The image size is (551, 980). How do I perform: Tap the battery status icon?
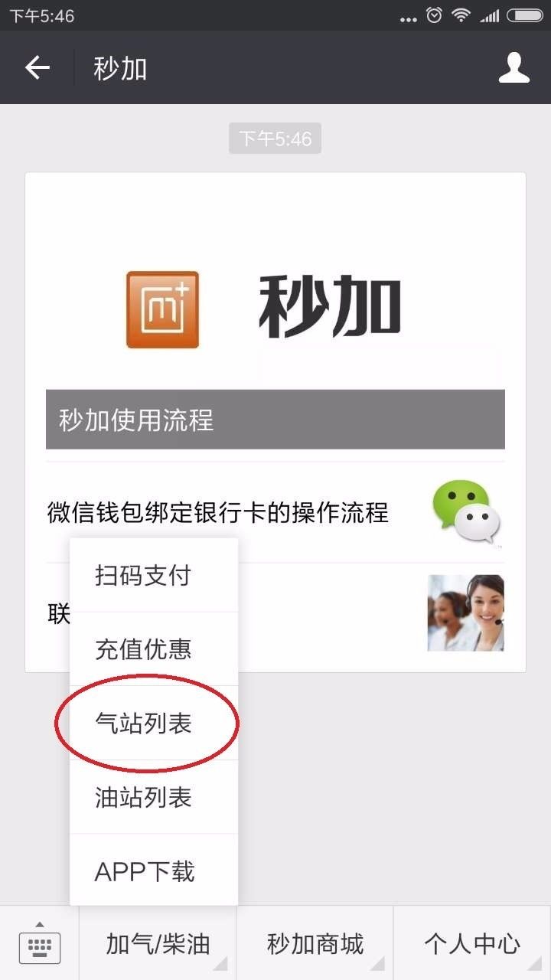tap(524, 15)
